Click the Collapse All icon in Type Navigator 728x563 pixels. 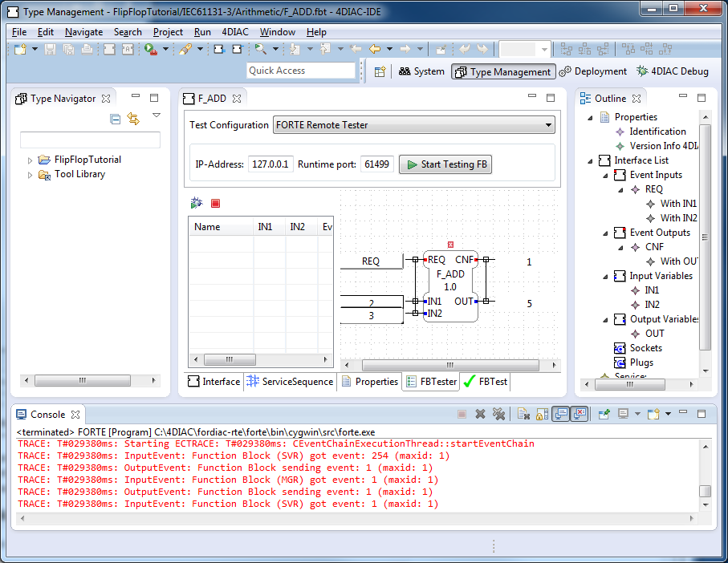[x=115, y=119]
